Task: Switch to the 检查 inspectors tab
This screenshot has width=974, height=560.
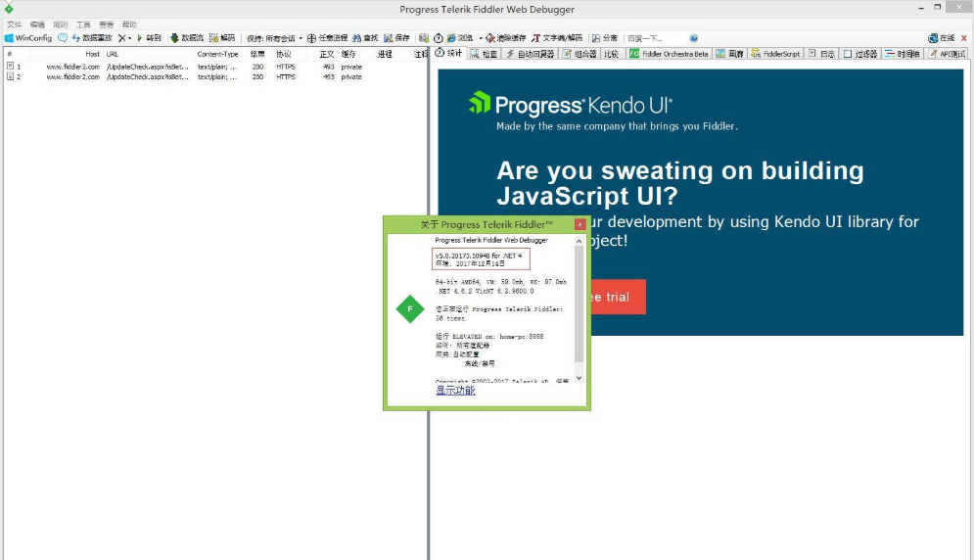Action: tap(484, 54)
